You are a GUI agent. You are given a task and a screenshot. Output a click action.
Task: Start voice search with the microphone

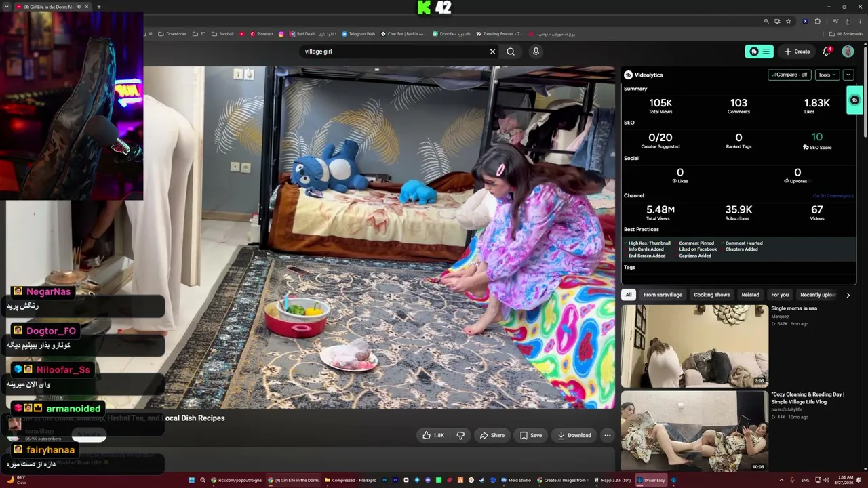click(536, 52)
